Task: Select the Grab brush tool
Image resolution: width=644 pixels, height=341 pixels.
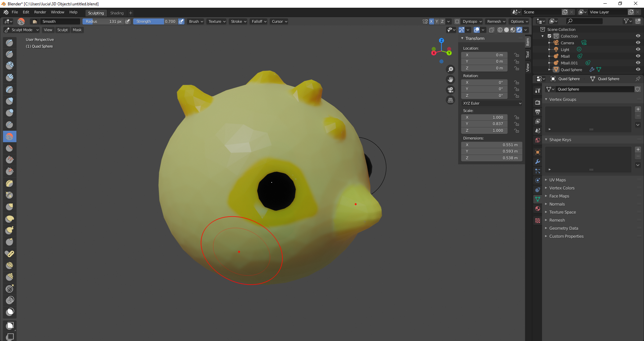Action: click(10, 207)
